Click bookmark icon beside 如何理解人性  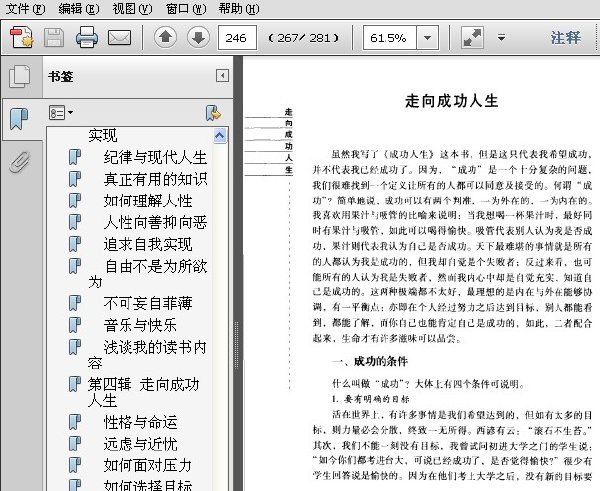point(75,200)
